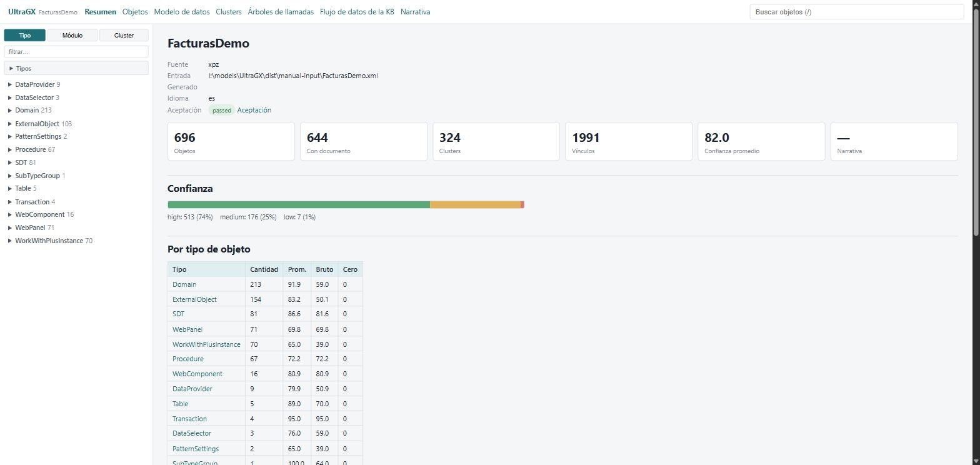Screen dimensions: 980x465
Task: Open the Aceptación link
Action: (254, 110)
